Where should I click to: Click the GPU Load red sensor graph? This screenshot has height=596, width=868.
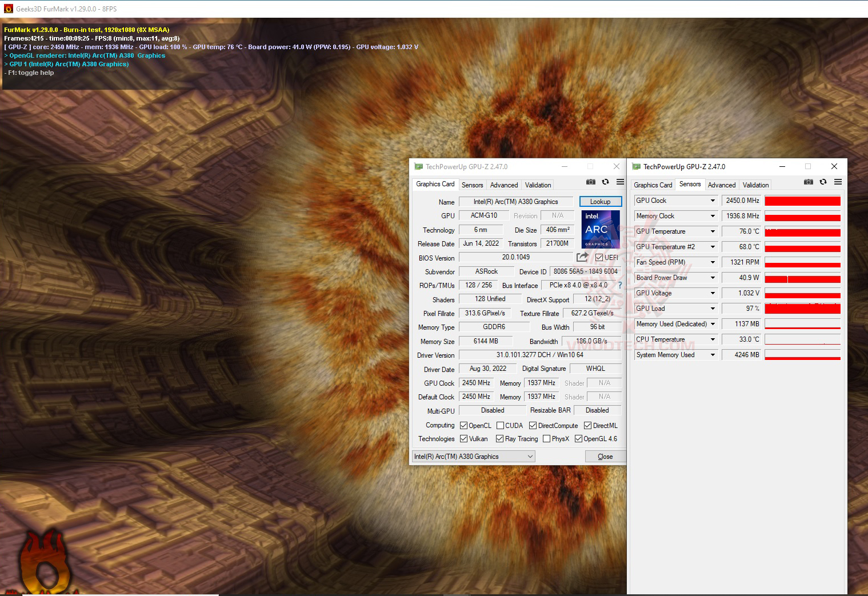pyautogui.click(x=803, y=309)
